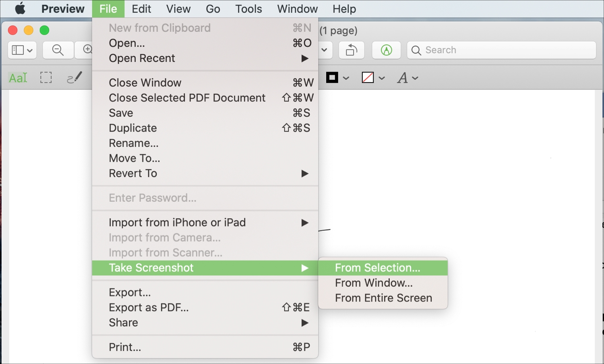604x364 pixels.
Task: Expand Open Recent submenu
Action: point(205,58)
